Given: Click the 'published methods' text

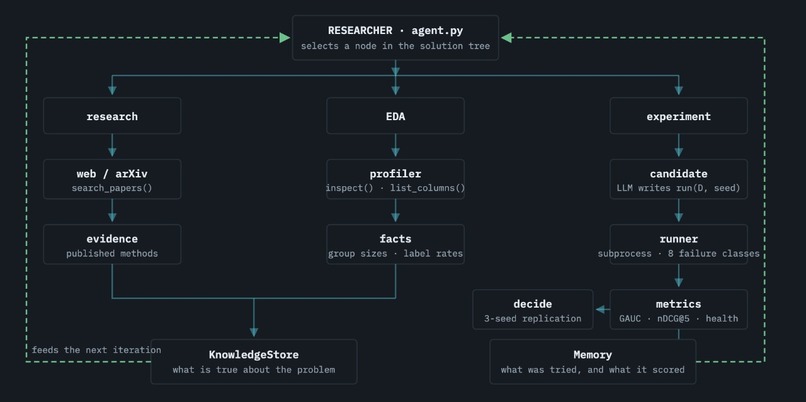Looking at the screenshot, I should 112,253.
